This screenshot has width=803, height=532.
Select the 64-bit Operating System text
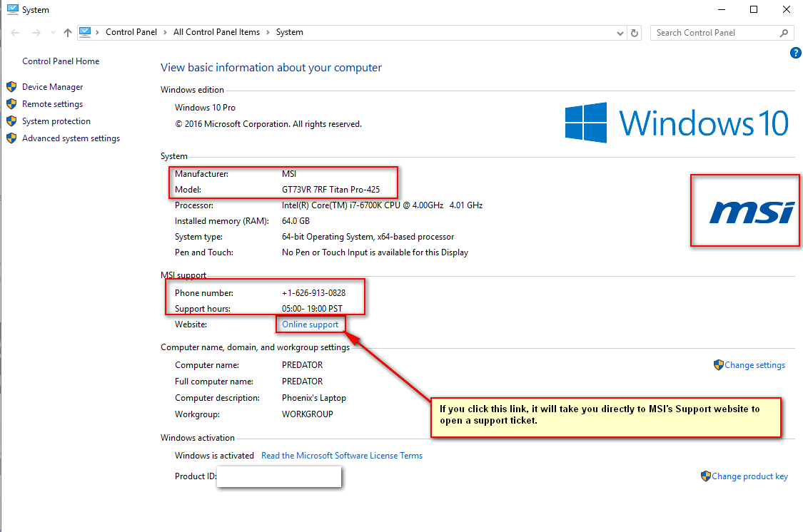point(368,237)
